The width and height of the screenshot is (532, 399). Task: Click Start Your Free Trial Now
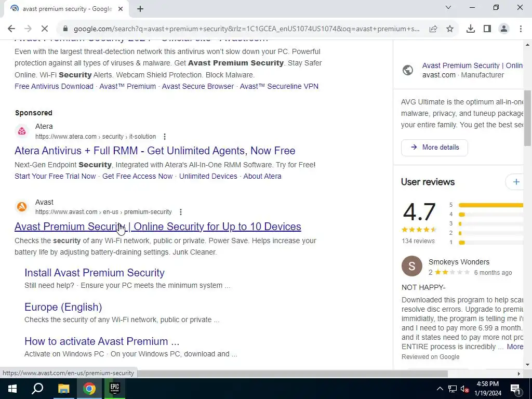point(55,177)
